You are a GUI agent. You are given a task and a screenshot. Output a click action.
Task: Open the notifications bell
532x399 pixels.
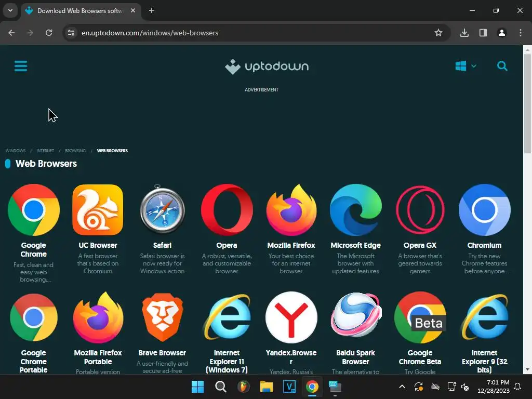click(x=518, y=387)
